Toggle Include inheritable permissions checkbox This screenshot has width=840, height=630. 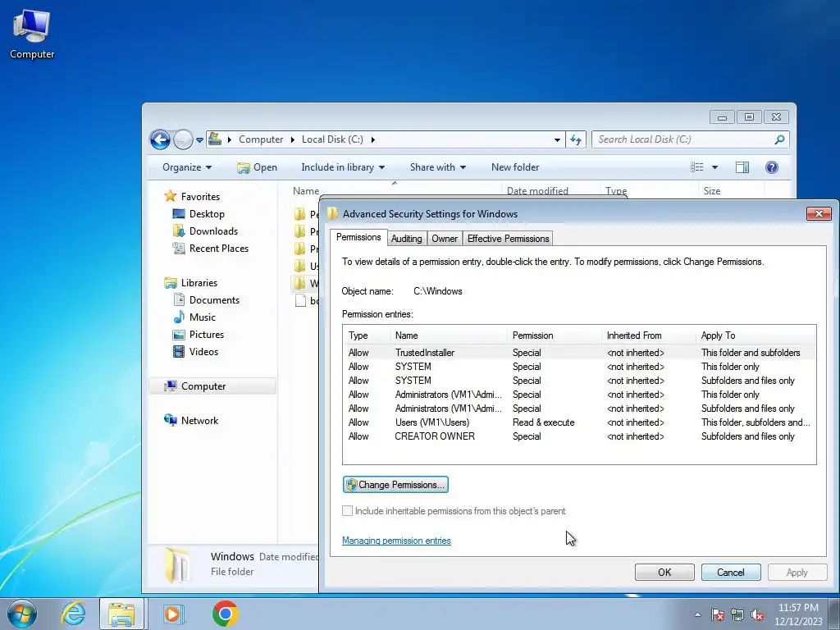(x=347, y=511)
